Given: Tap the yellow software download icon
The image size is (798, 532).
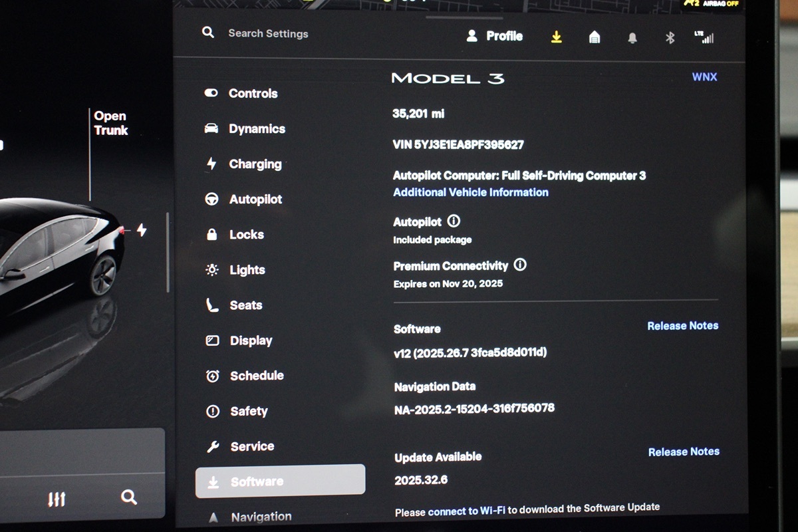Looking at the screenshot, I should click(557, 37).
